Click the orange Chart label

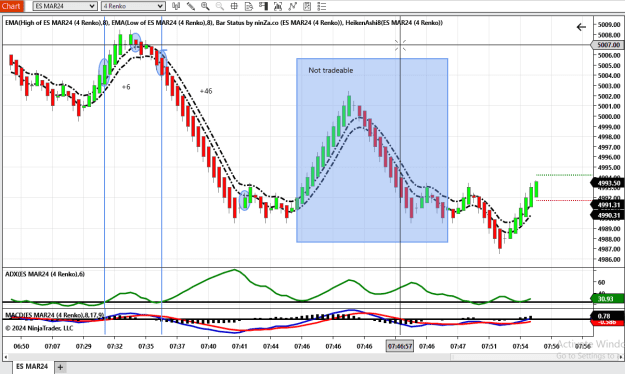[x=12, y=6]
